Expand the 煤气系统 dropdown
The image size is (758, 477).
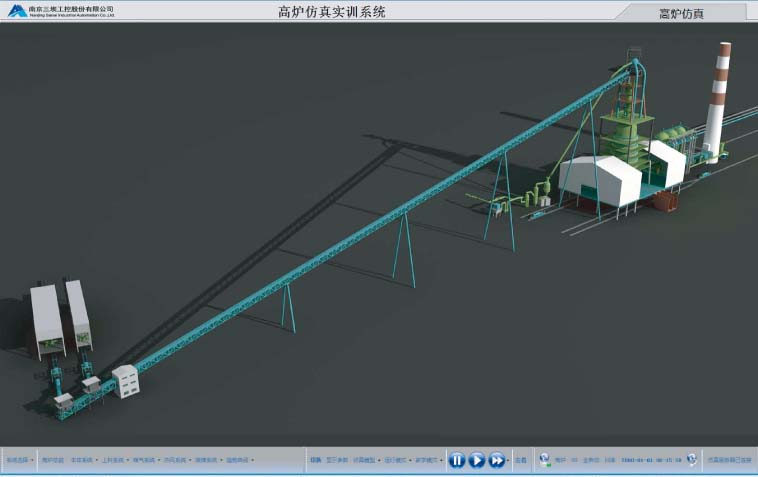(146, 460)
